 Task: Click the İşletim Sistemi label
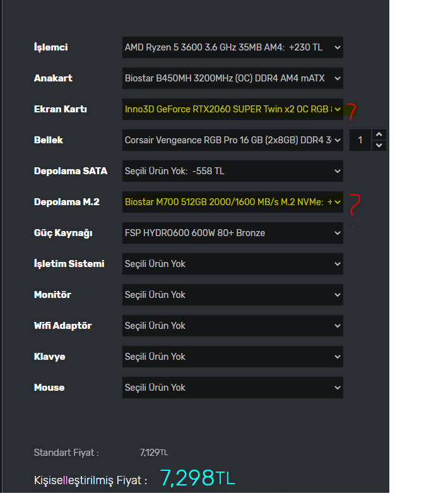pyautogui.click(x=69, y=263)
